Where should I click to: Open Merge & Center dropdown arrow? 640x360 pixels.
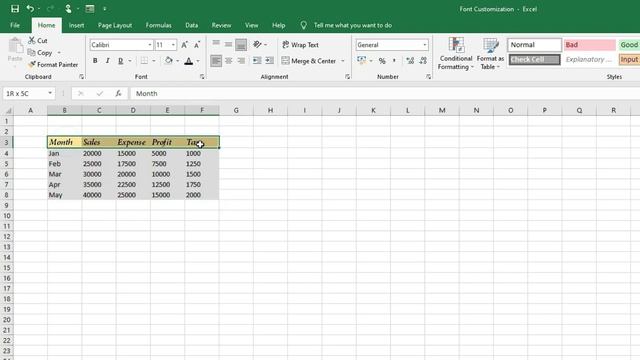pos(343,61)
